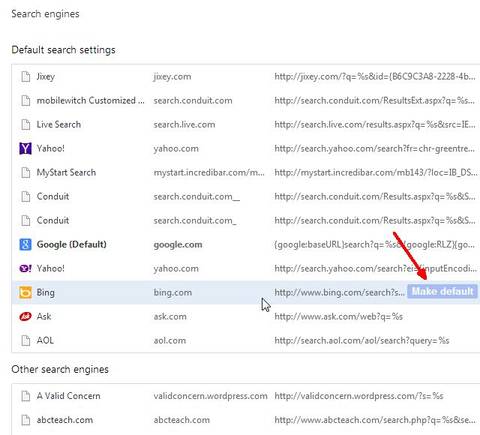Viewport: 480px width, 435px height.
Task: Click the purple Yahoo! Y icon
Action: coord(25,148)
